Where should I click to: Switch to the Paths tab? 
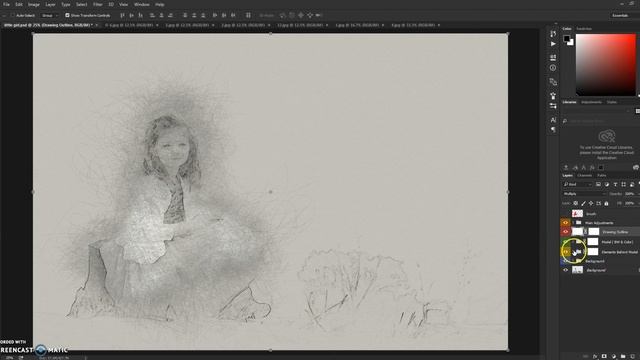pos(602,176)
